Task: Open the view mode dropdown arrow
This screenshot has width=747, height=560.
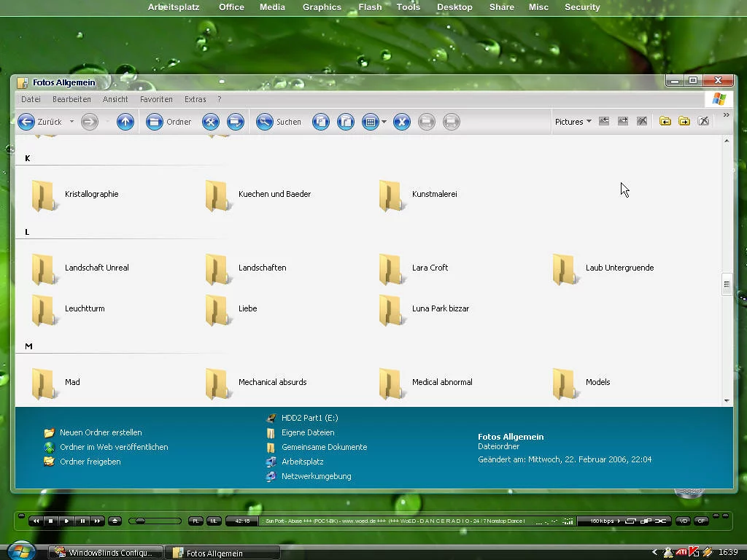Action: pyautogui.click(x=384, y=122)
